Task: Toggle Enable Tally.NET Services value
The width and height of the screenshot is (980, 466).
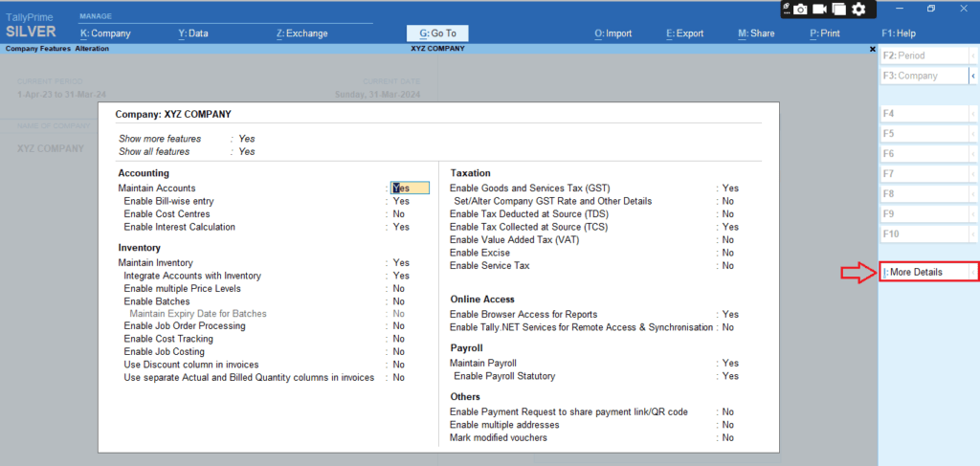Action: click(728, 327)
